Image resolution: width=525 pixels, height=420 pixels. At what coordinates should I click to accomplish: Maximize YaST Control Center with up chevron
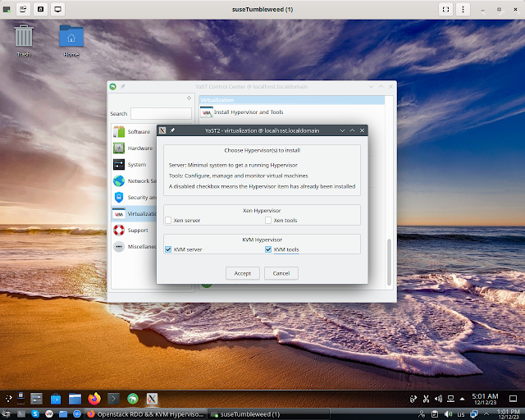tap(381, 86)
